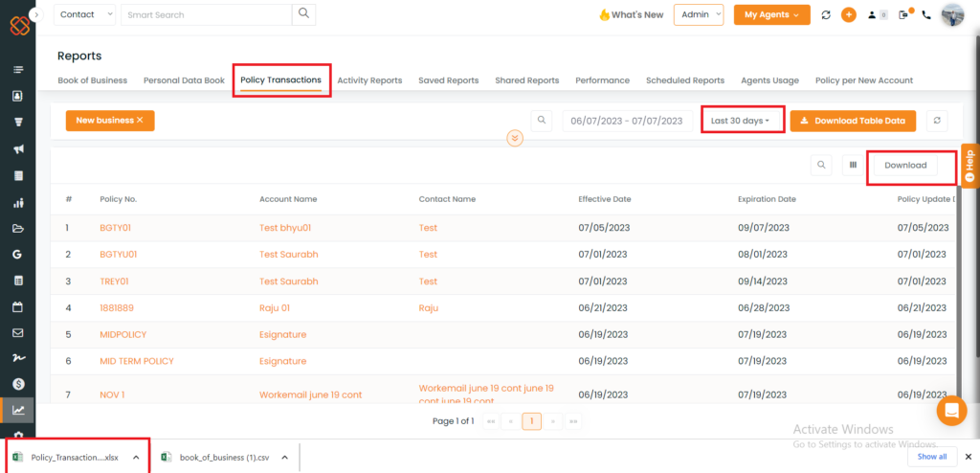The height and width of the screenshot is (473, 980).
Task: Open the megaphone campaigns icon in sidebar
Action: click(x=18, y=149)
